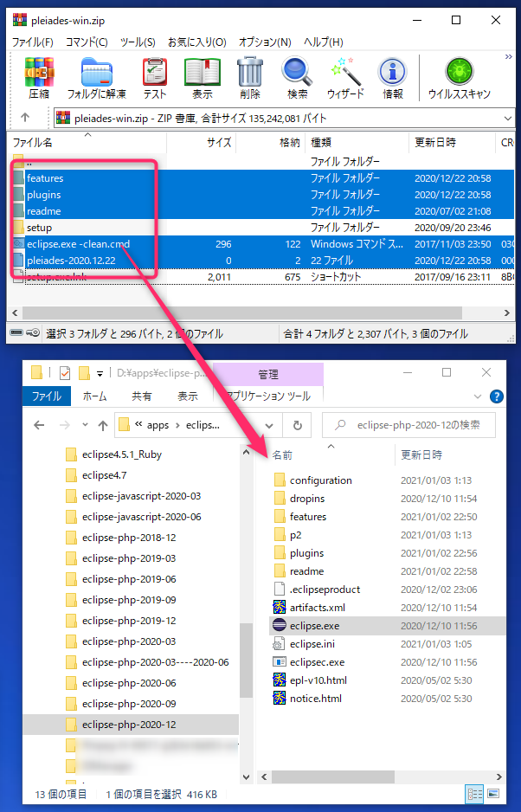Switch Explorer to details view icon

(475, 794)
